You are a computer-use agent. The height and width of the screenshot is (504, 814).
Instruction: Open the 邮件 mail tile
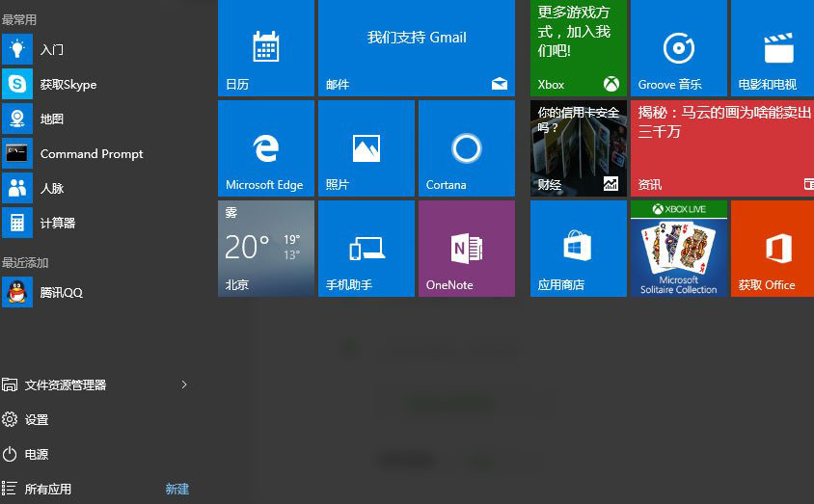(417, 48)
